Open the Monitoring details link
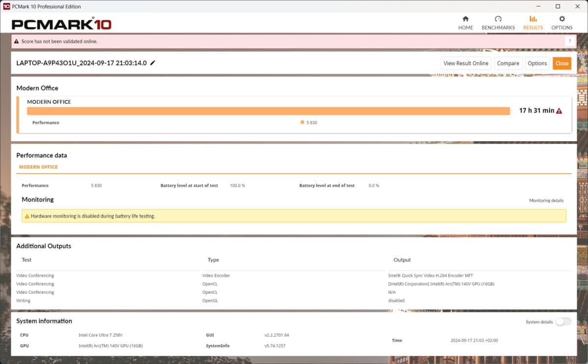 [x=546, y=200]
